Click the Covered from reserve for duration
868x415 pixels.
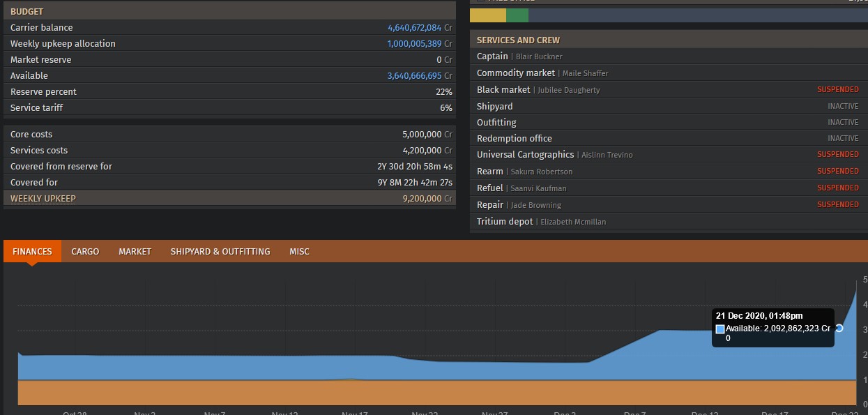(x=415, y=167)
